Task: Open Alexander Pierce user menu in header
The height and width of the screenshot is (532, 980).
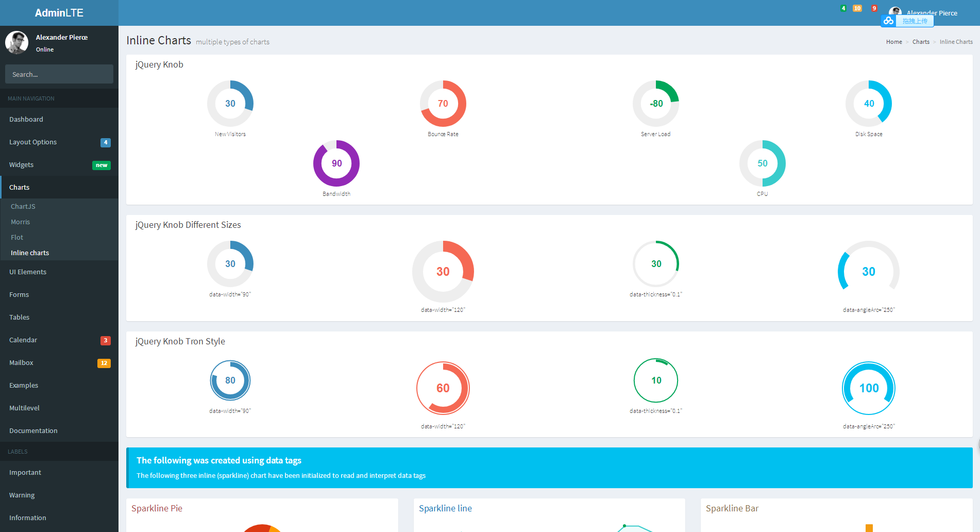Action: pos(923,13)
